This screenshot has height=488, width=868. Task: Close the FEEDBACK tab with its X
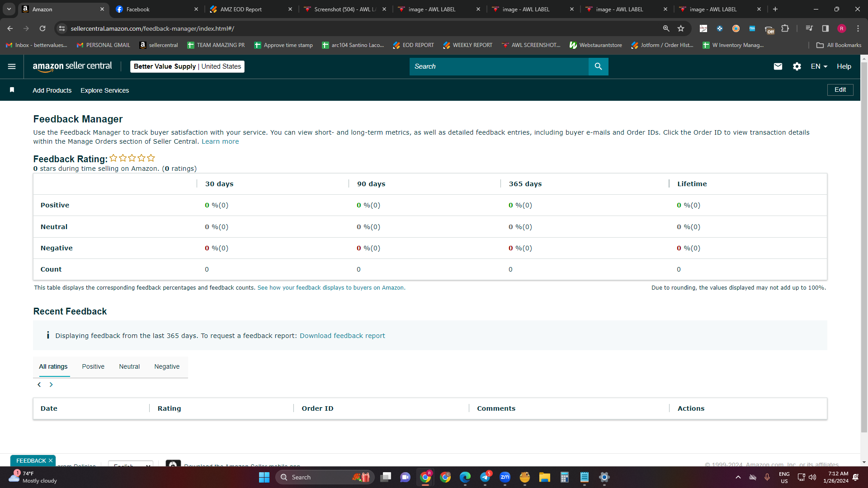click(x=51, y=460)
